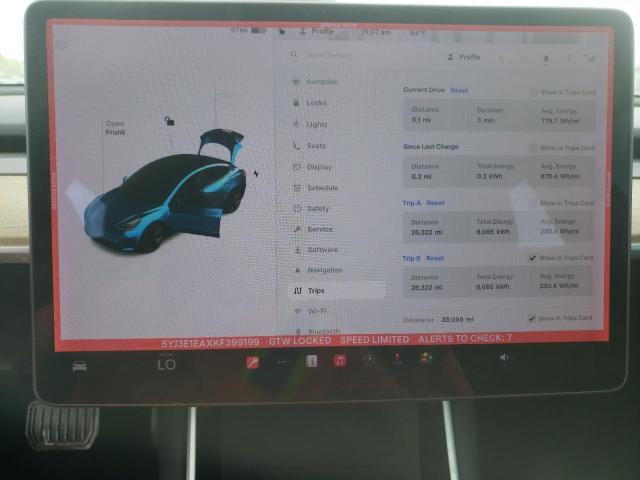Tap Trip A distance 26,322 mi

click(x=427, y=233)
